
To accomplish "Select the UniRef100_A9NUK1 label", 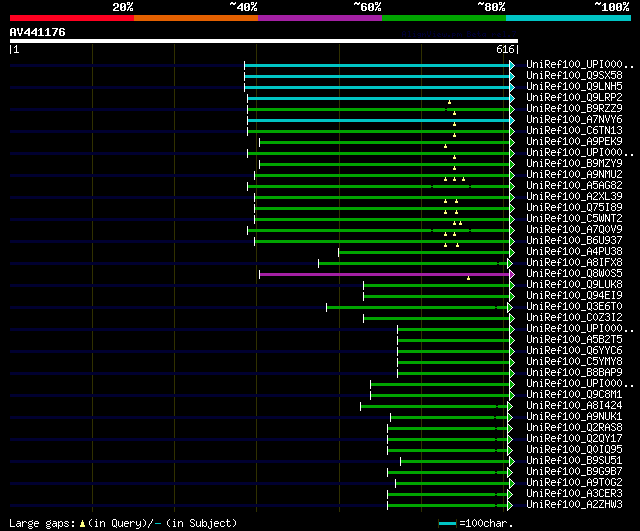I will click(x=574, y=417).
